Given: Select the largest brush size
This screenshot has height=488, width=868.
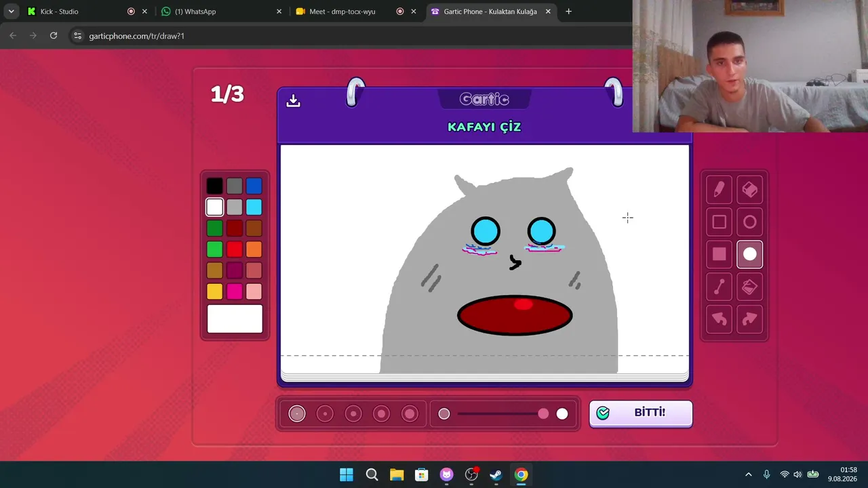Looking at the screenshot, I should coord(410,413).
